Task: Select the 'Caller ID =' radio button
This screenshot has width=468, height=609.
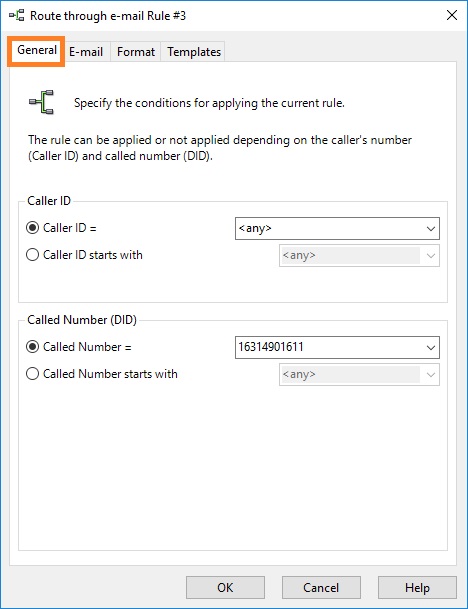Action: coord(33,228)
